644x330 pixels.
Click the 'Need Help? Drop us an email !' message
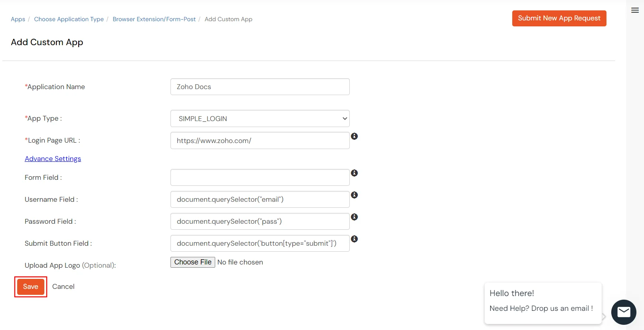coord(541,308)
